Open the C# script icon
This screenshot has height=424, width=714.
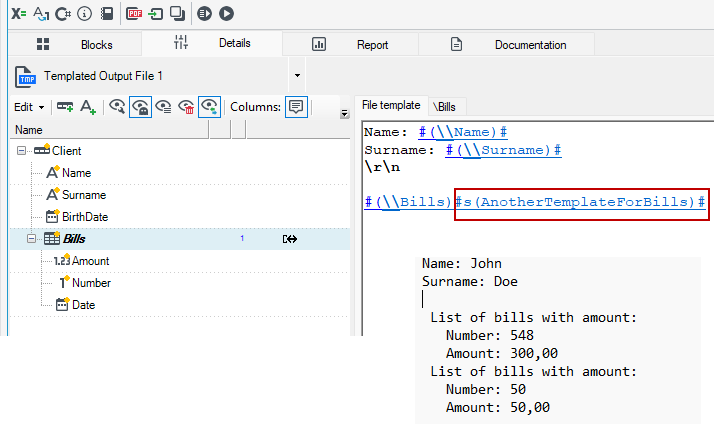pyautogui.click(x=63, y=14)
